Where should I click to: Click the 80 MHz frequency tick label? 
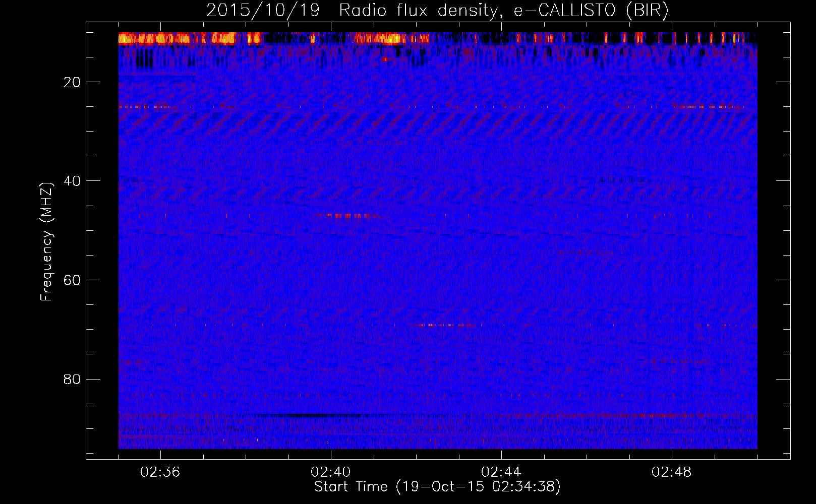pyautogui.click(x=73, y=379)
